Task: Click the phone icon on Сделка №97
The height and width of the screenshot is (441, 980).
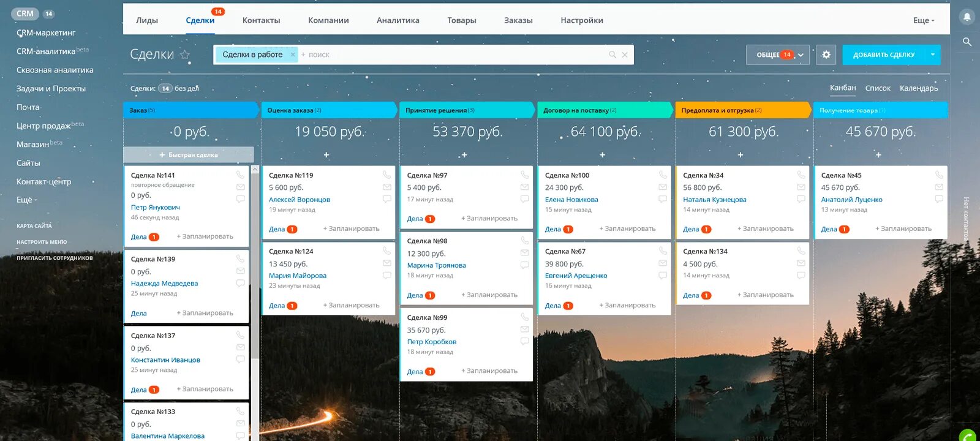Action: [x=525, y=175]
